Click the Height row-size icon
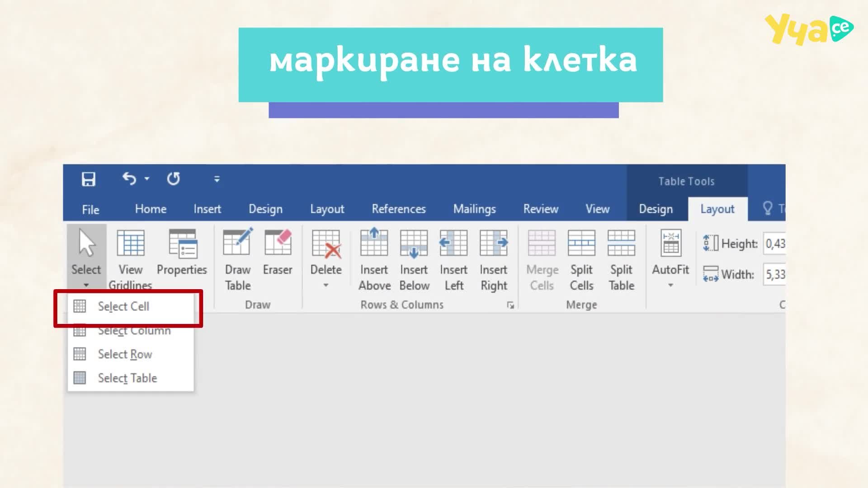Screen dimensions: 868x488 (710, 243)
